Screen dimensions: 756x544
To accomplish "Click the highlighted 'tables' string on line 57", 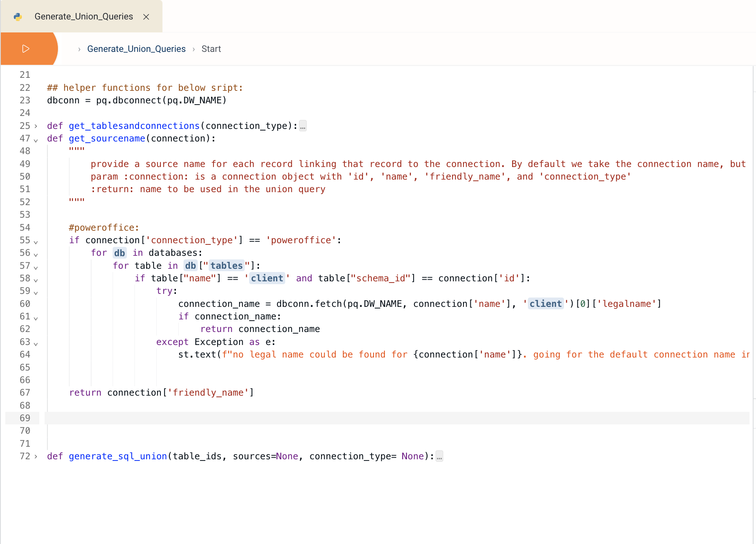I will tap(226, 266).
